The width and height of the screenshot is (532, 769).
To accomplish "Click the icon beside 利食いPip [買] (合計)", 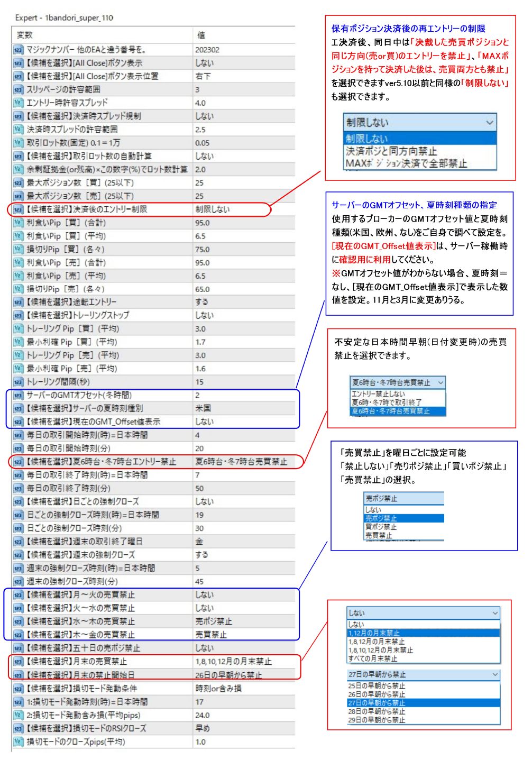I will tap(18, 223).
